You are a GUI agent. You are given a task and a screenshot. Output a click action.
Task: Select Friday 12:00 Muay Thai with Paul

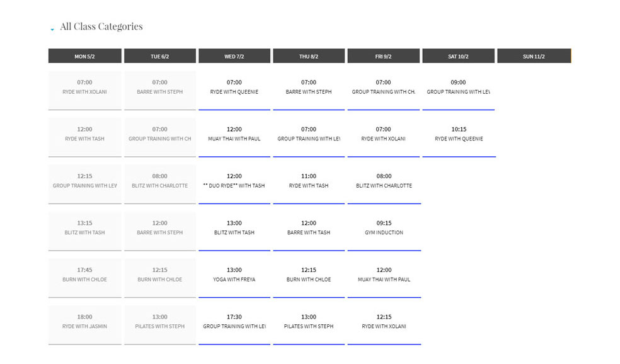384,275
